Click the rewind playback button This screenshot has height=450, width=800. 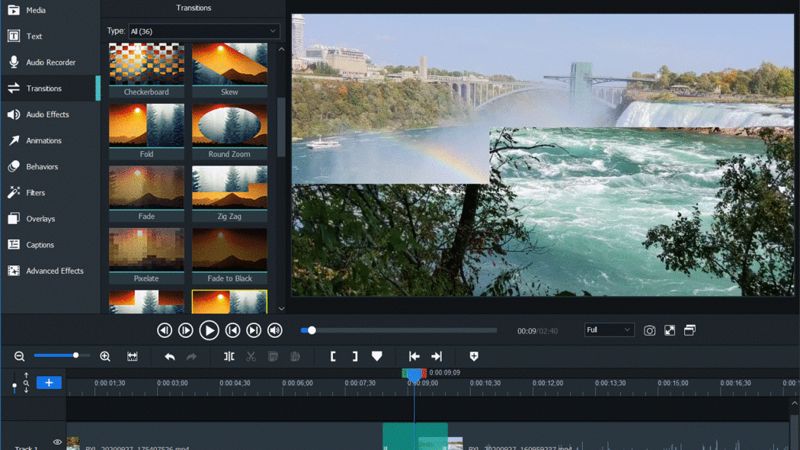[164, 331]
